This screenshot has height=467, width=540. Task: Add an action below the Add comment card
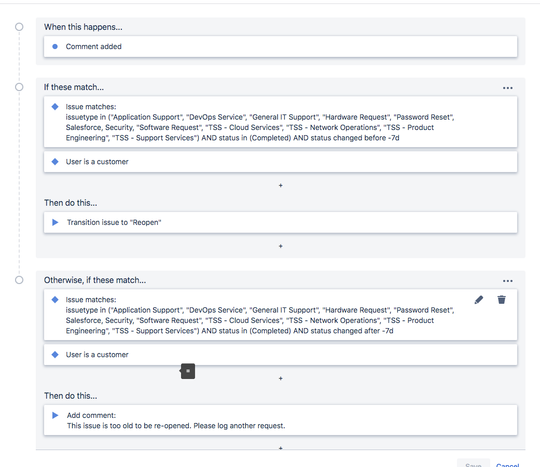(x=280, y=448)
